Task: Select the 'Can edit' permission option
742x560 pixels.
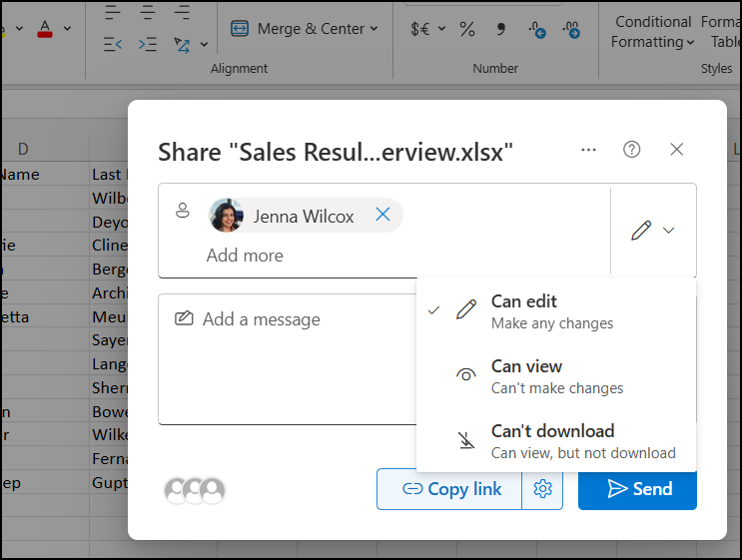Action: point(556,311)
